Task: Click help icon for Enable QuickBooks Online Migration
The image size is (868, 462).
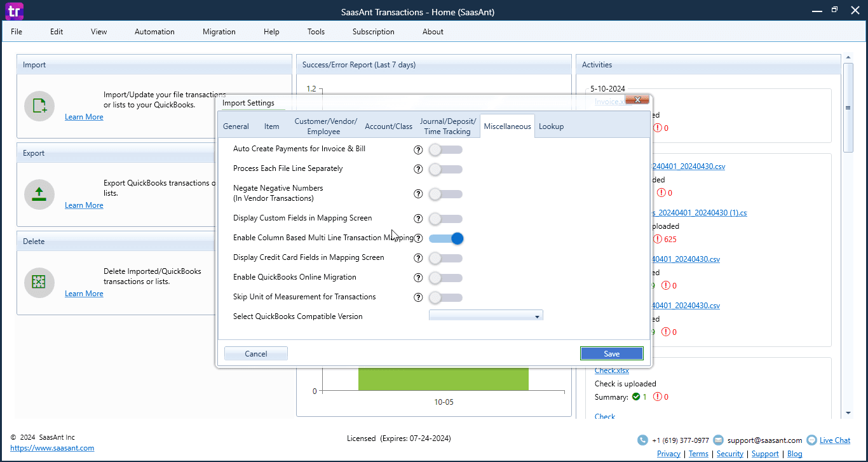Action: (418, 278)
